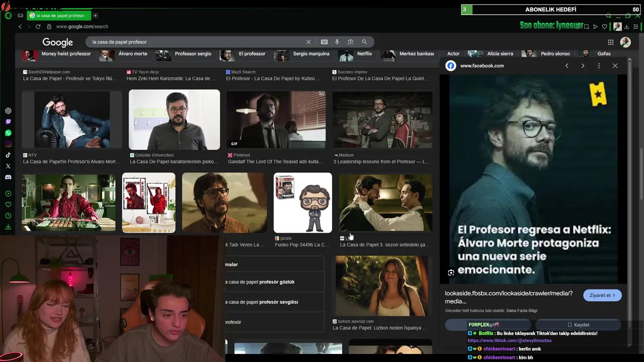The width and height of the screenshot is (644, 362).
Task: Open the Pinterest GIF image thumbnail
Action: coord(276,120)
